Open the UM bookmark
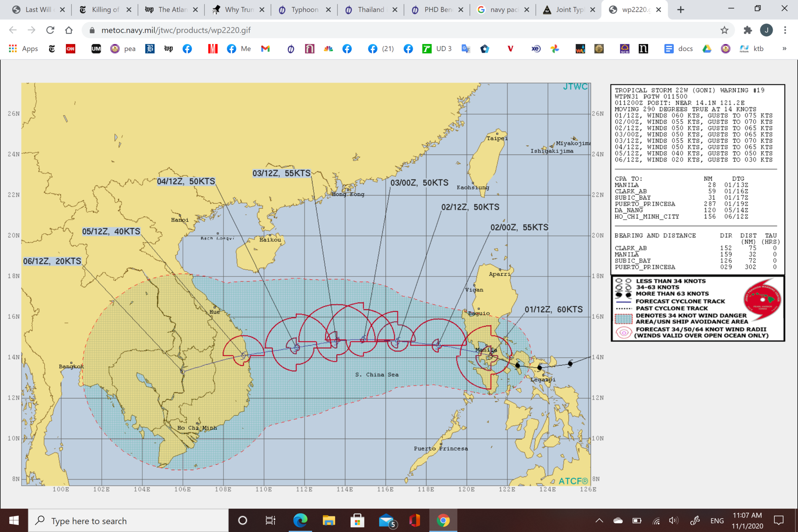Image resolution: width=798 pixels, height=532 pixels. click(x=96, y=48)
